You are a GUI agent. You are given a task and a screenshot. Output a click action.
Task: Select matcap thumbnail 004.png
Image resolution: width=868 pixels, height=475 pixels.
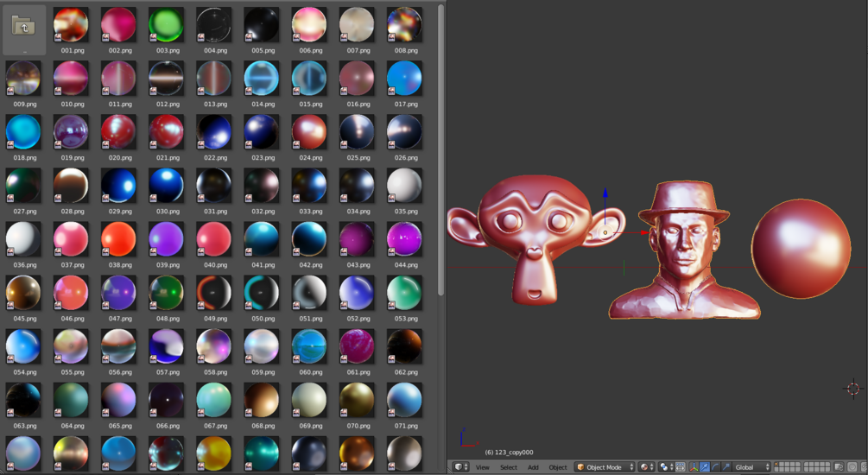tap(213, 24)
